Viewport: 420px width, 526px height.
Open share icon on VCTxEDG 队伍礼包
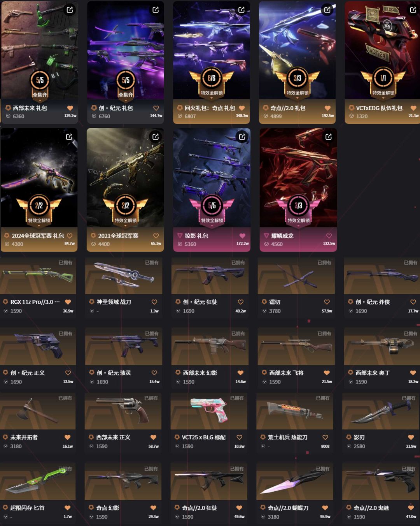pos(413,10)
